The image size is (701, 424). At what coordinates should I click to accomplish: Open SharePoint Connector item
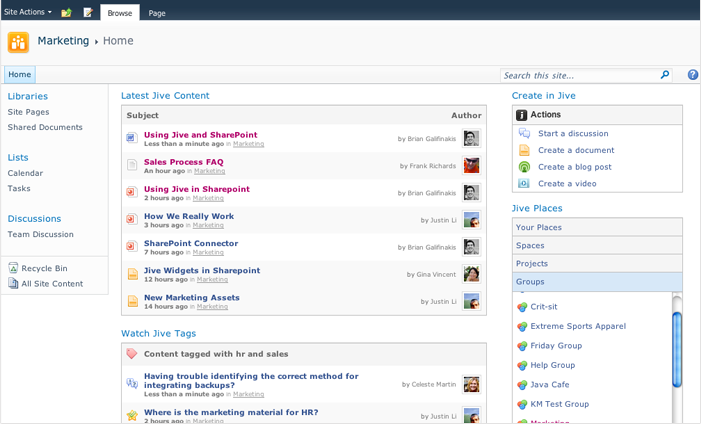click(191, 243)
